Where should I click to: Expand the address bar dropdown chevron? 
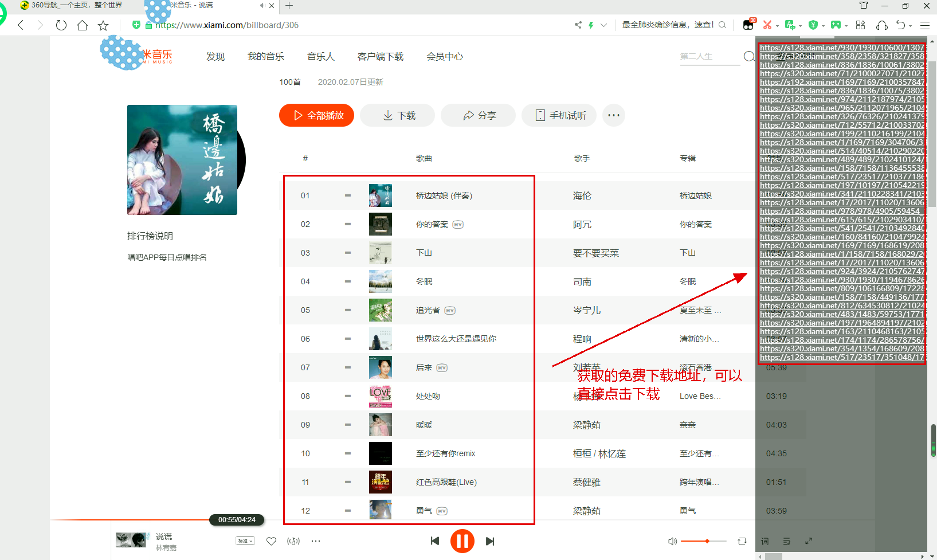pyautogui.click(x=603, y=25)
